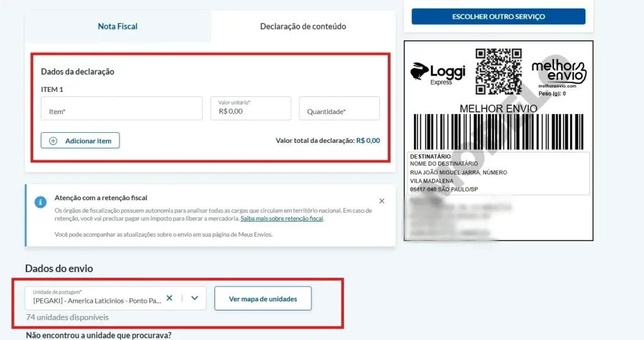644x340 pixels.
Task: Click the Melhor Envio logo
Action: pyautogui.click(x=558, y=72)
